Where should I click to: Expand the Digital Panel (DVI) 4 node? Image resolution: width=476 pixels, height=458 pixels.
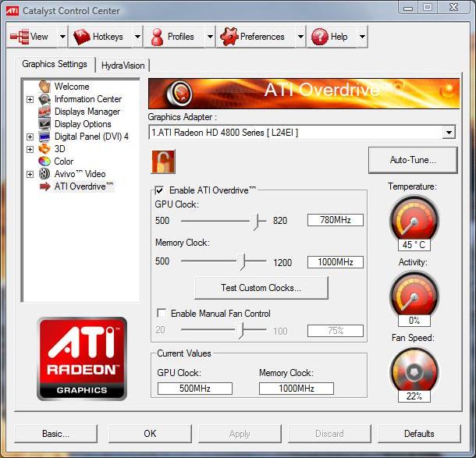30,137
